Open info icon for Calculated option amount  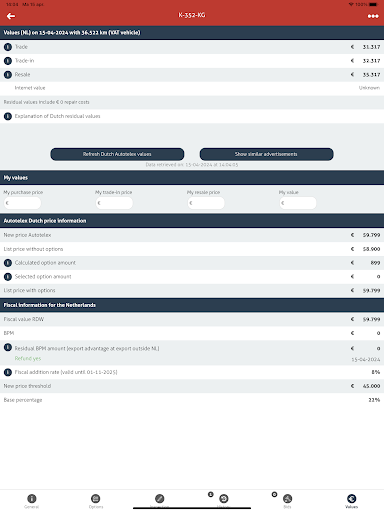coord(8,263)
